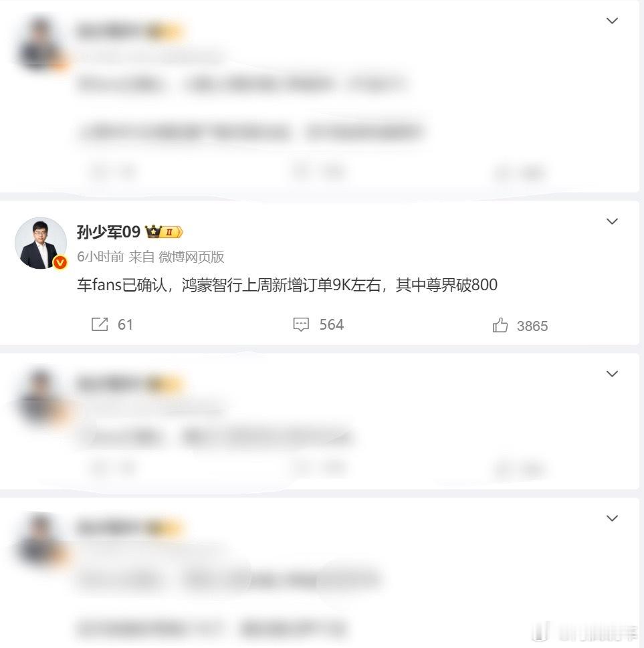Click the blurred avatar on the bottom post

[x=41, y=539]
